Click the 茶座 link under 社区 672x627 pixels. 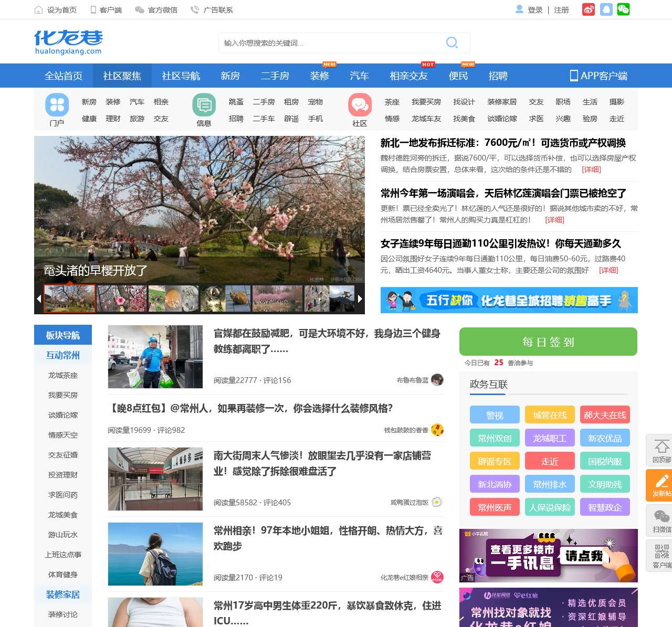click(392, 102)
